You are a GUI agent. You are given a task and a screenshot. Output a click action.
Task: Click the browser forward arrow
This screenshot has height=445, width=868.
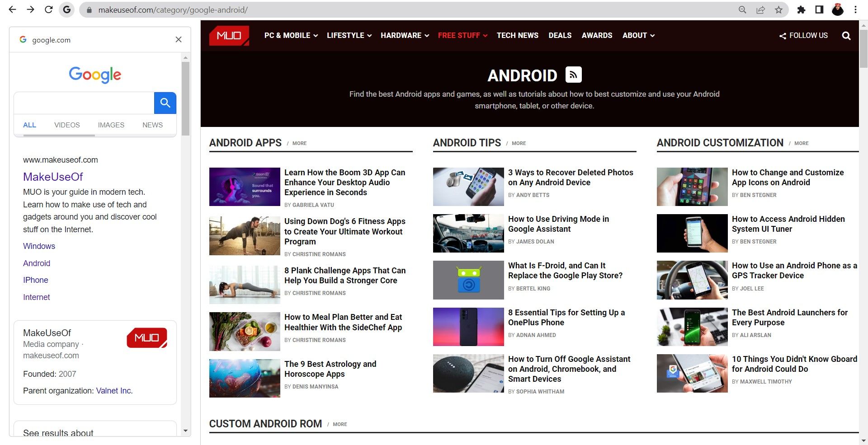tap(30, 9)
